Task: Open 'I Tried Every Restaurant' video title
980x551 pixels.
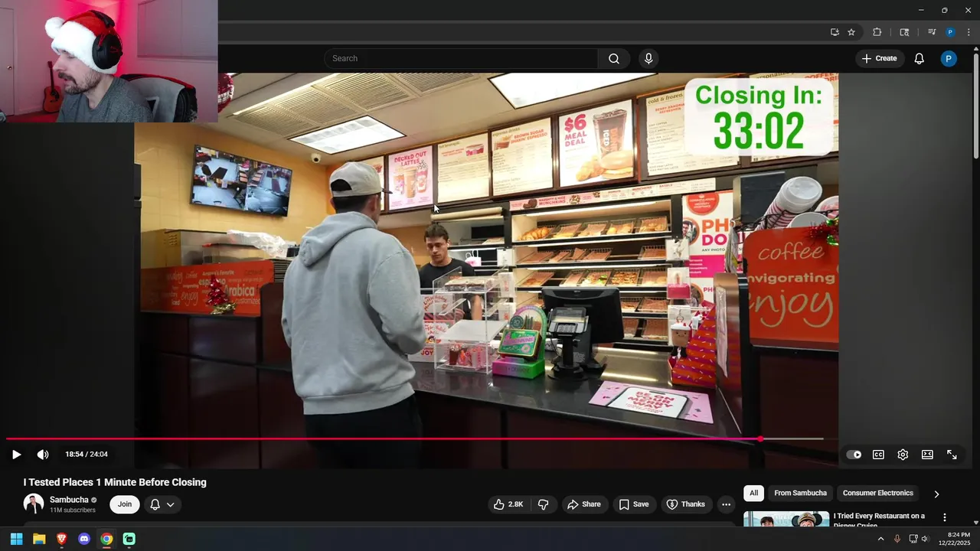Action: tap(879, 520)
